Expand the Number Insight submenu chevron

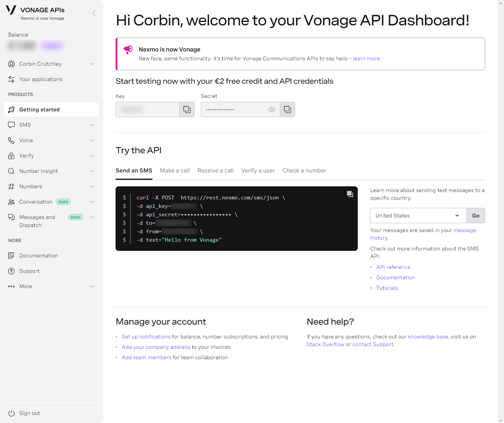click(92, 171)
